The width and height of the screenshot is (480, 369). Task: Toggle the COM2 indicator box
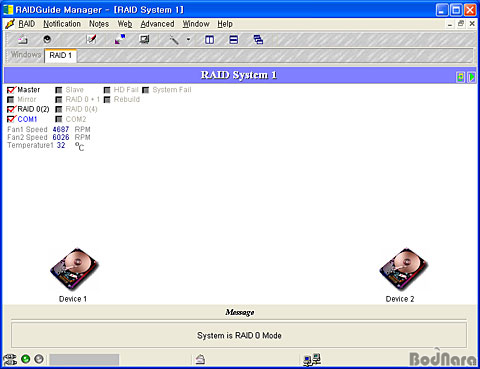point(59,119)
